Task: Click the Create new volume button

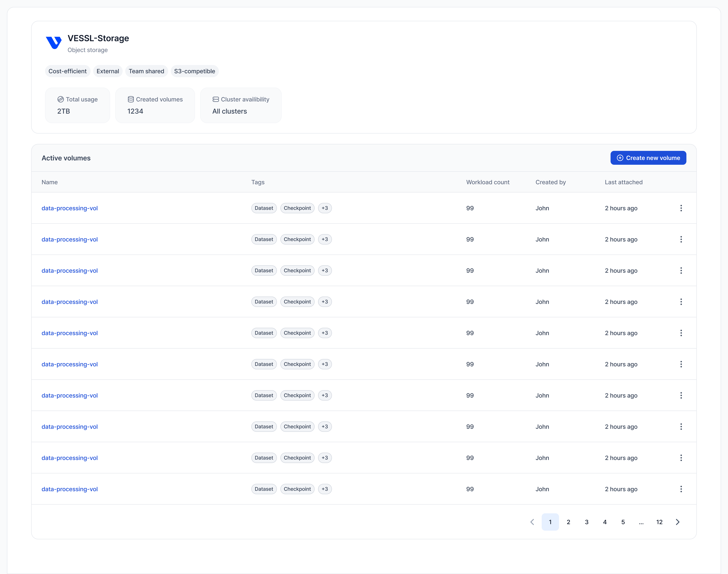Action: [x=648, y=158]
